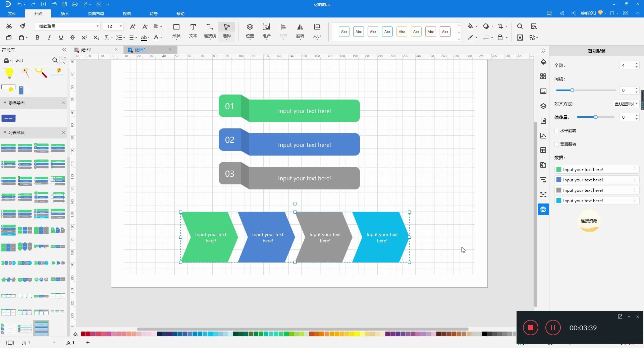The image size is (644, 348).
Task: Collapse the symbol library panel
Action: pyautogui.click(x=64, y=50)
